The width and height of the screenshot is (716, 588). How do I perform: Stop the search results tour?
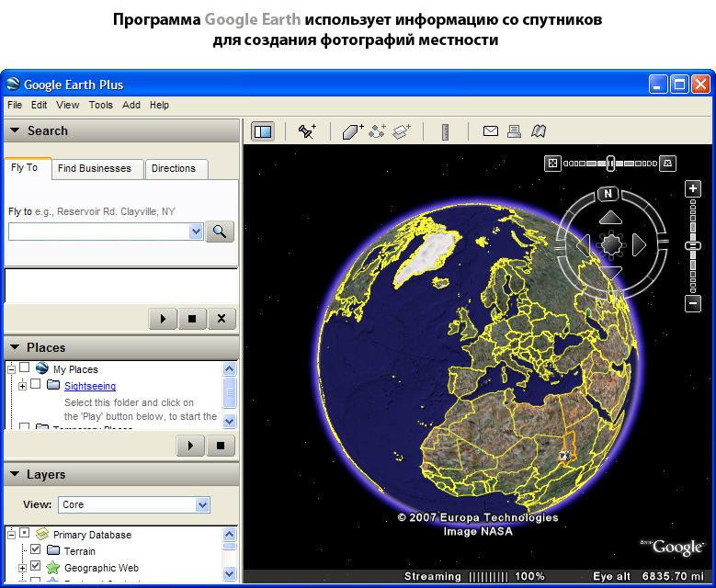(x=192, y=319)
